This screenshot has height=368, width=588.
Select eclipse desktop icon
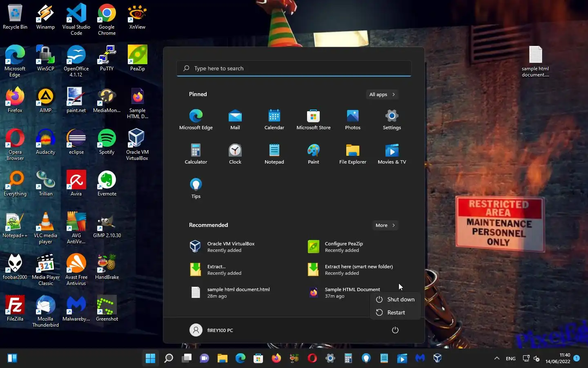[x=76, y=142]
